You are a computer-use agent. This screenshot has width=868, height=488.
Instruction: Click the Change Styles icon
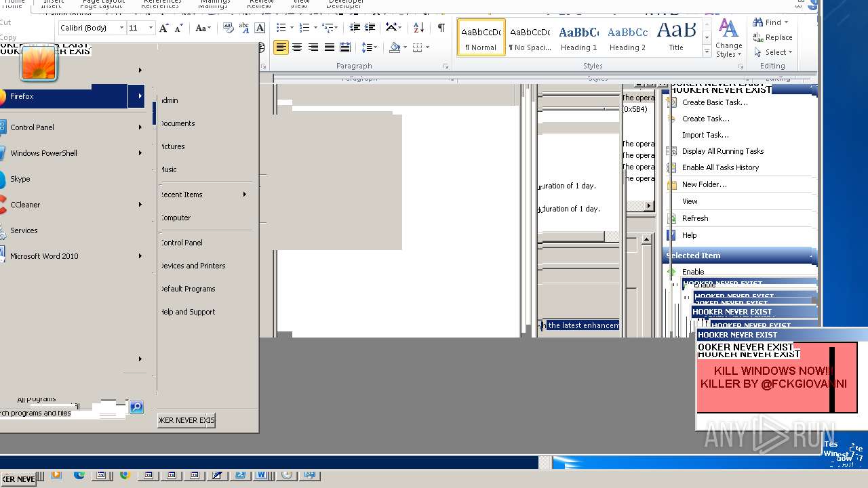728,38
